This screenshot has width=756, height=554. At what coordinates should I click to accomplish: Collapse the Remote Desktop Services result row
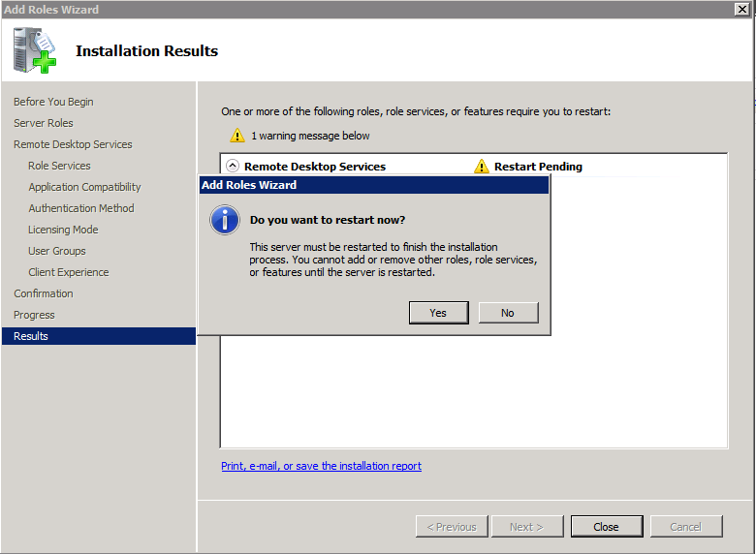pos(233,166)
